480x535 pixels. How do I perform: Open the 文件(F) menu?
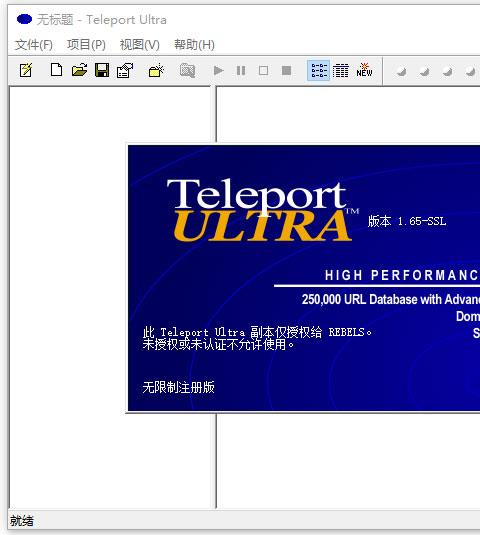[34, 45]
